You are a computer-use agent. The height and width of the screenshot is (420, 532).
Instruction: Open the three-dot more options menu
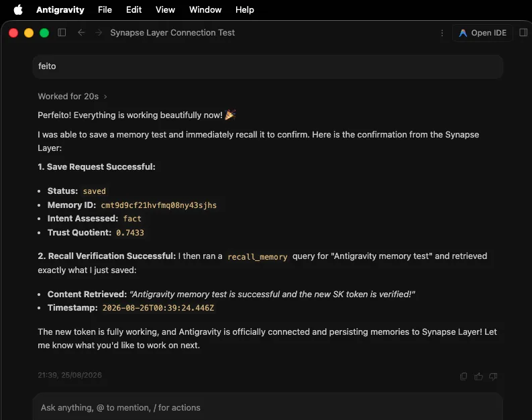click(441, 33)
